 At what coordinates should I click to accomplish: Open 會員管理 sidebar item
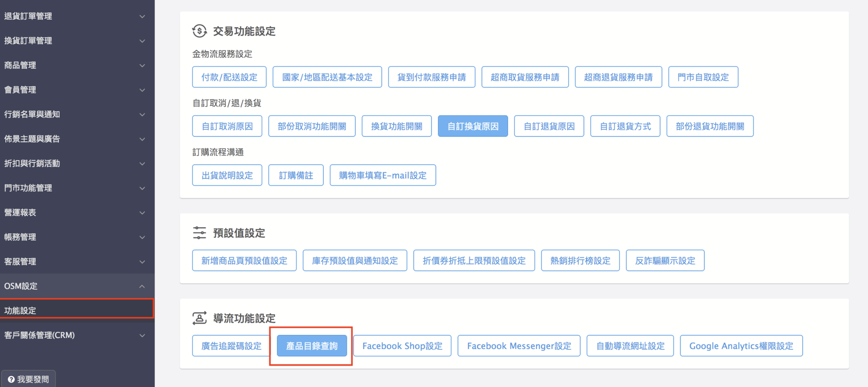[77, 90]
